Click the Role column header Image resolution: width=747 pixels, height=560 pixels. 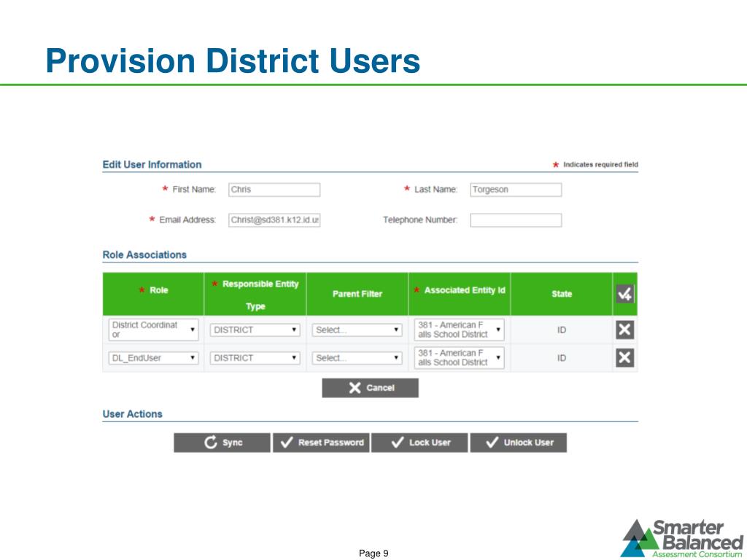(x=153, y=294)
